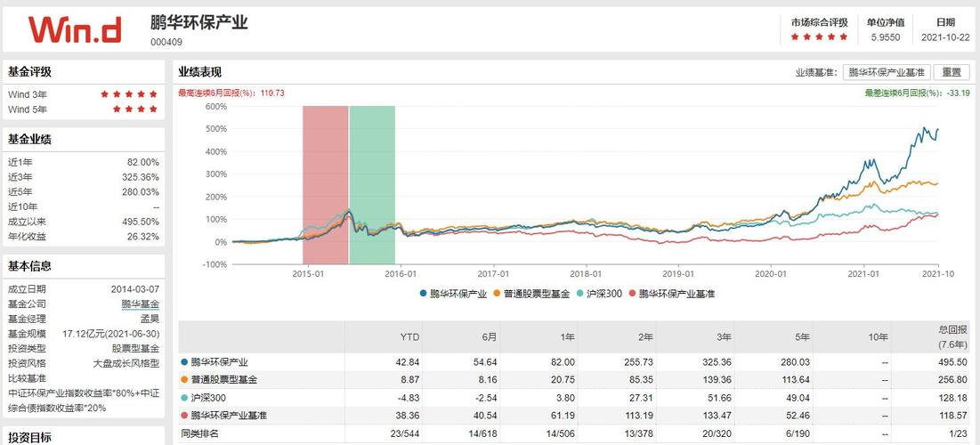Click the 成立以来 return 495.50%
This screenshot has height=445, width=980.
(141, 222)
